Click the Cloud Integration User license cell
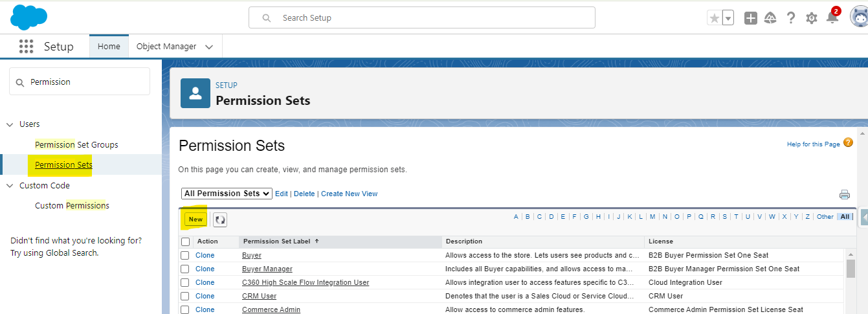This screenshot has height=314, width=868. pyautogui.click(x=685, y=282)
